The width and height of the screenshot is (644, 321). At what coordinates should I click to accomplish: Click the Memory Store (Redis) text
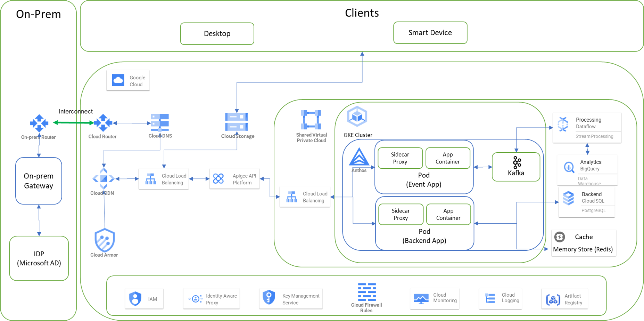click(x=583, y=249)
